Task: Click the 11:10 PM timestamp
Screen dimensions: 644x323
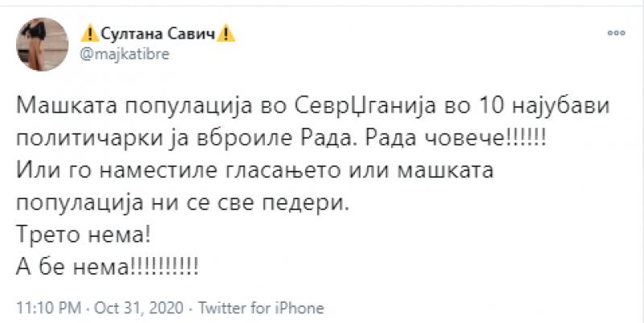Action: (x=43, y=308)
